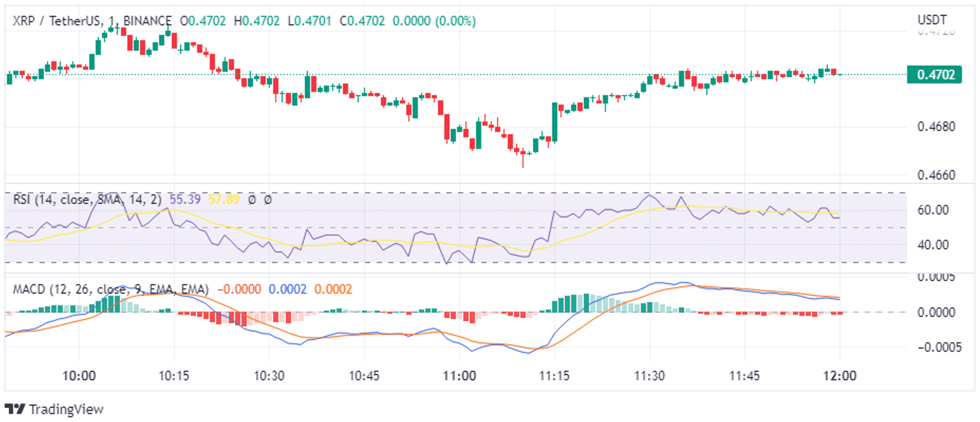Screen dimensions: 980x422
Task: Click the RSI moving average value 57.89
Action: 224,200
